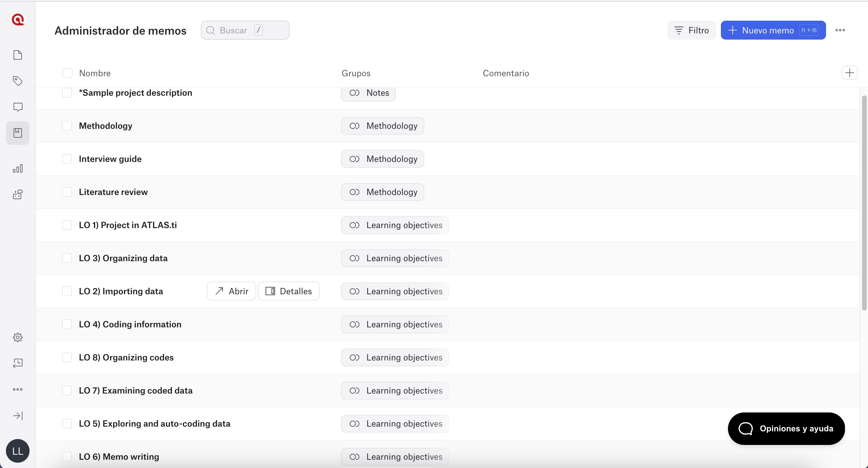Open the Settings gear sidebar icon
This screenshot has width=868, height=468.
[x=17, y=337]
